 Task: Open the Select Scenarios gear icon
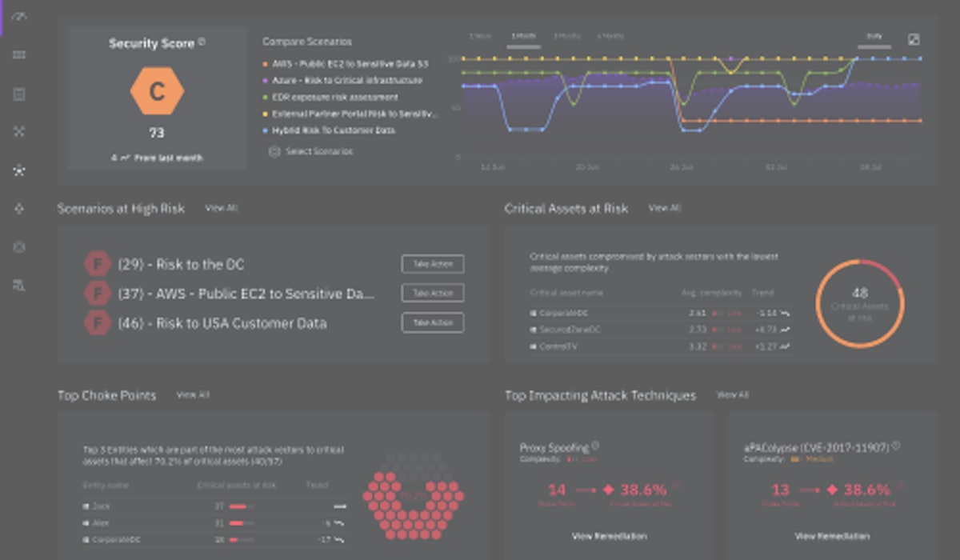coord(275,150)
